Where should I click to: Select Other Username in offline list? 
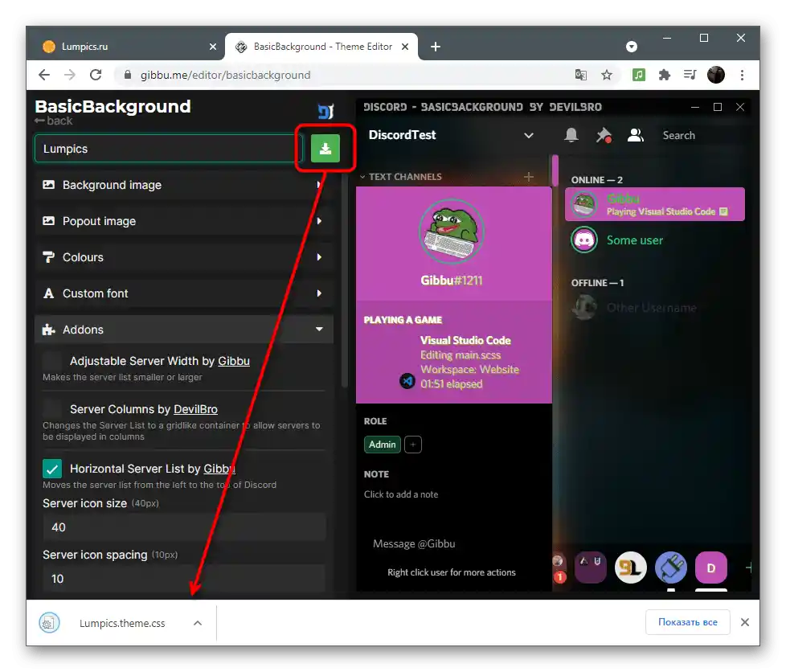[x=655, y=307]
